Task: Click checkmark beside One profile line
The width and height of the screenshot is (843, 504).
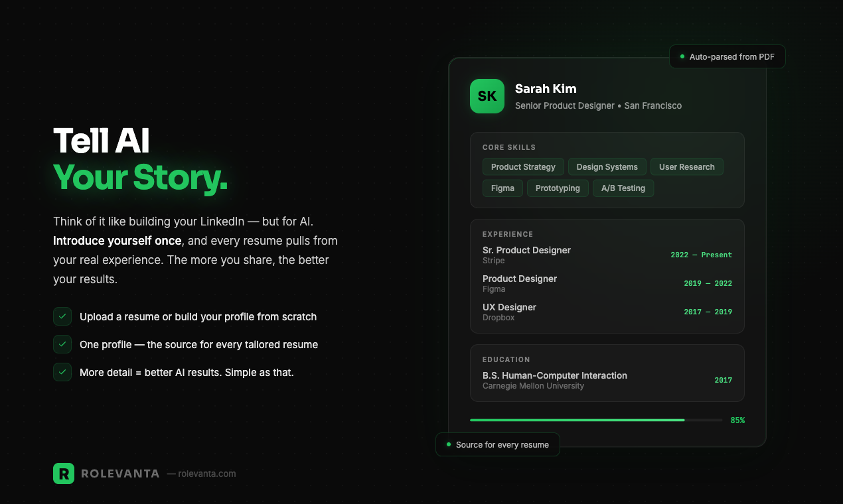Action: point(62,344)
